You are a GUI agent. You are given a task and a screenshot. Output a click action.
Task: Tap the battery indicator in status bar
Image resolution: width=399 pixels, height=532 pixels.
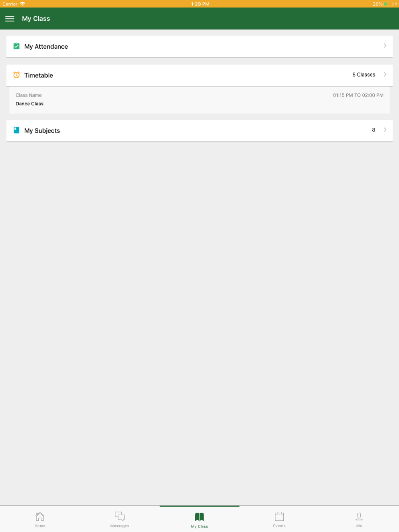[x=389, y=4]
